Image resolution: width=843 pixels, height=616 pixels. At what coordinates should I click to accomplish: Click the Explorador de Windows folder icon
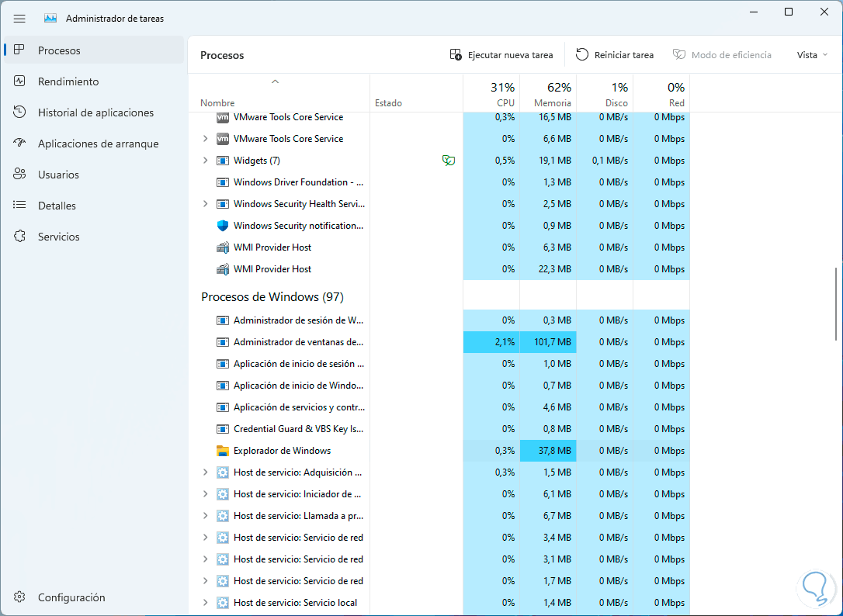223,451
